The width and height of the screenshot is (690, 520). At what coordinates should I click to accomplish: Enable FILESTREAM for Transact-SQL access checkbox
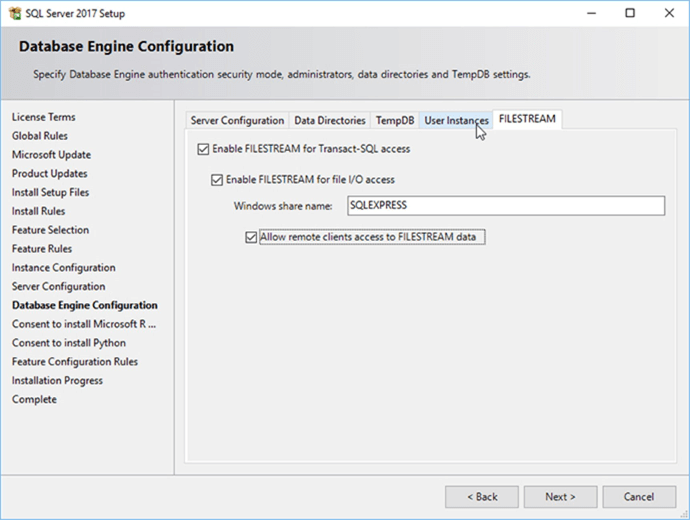pyautogui.click(x=205, y=149)
